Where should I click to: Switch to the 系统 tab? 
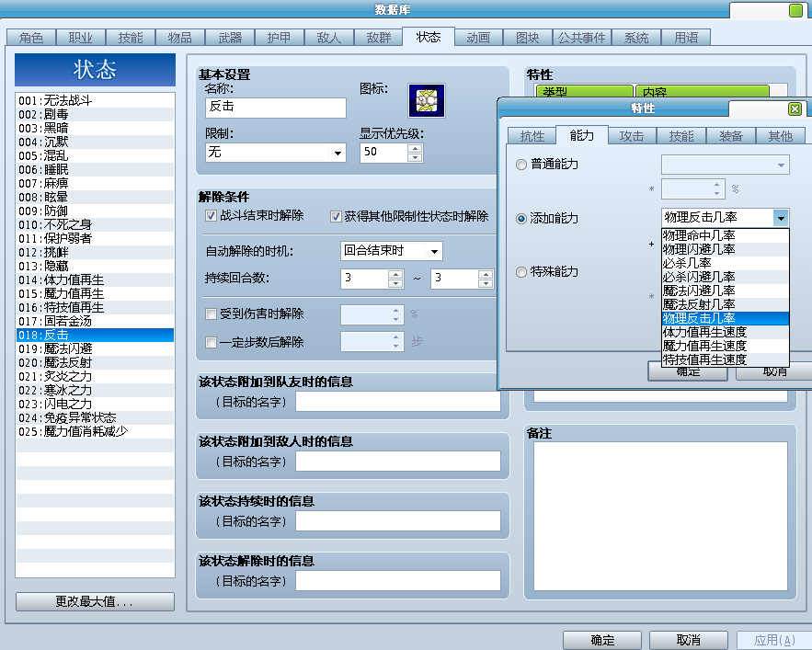click(x=636, y=38)
